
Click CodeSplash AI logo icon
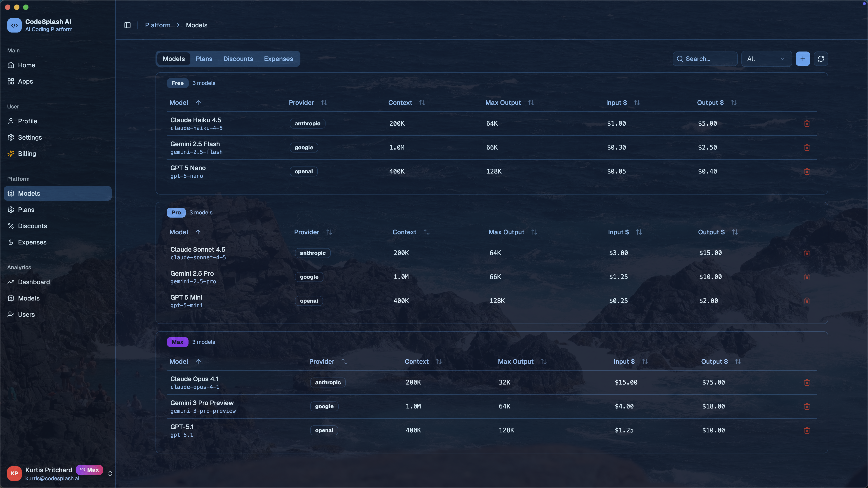[x=14, y=25]
